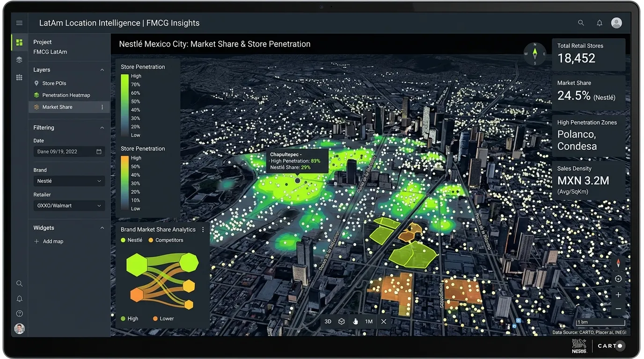
Task: Click the Data Source attribution text
Action: 589,332
